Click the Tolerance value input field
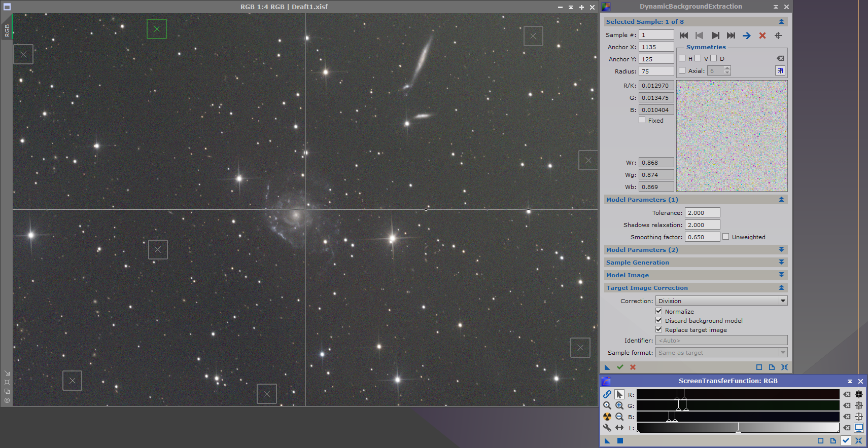 (x=702, y=213)
